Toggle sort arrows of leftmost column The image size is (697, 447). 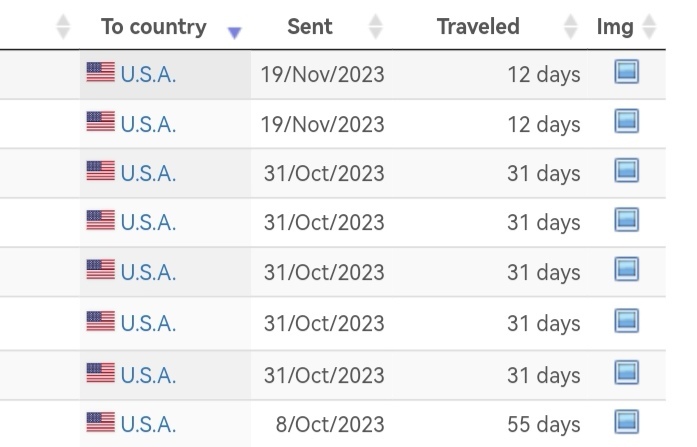tap(63, 26)
